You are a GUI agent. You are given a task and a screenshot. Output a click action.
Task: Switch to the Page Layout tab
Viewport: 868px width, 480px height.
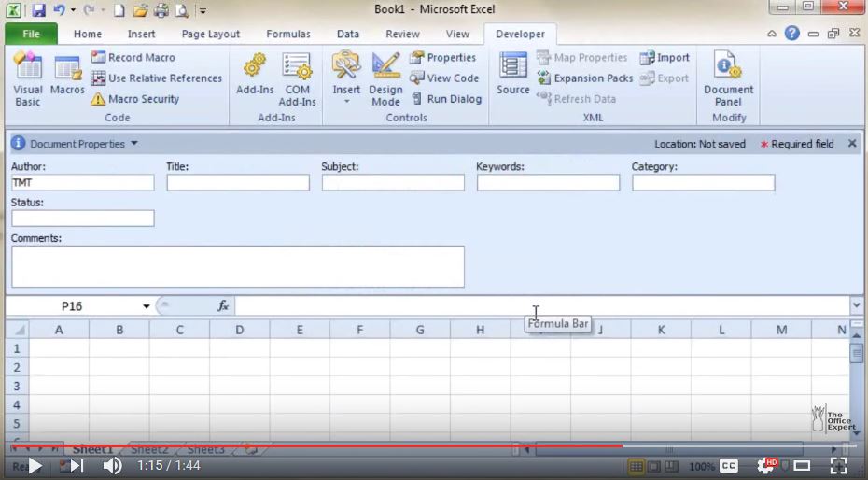210,34
